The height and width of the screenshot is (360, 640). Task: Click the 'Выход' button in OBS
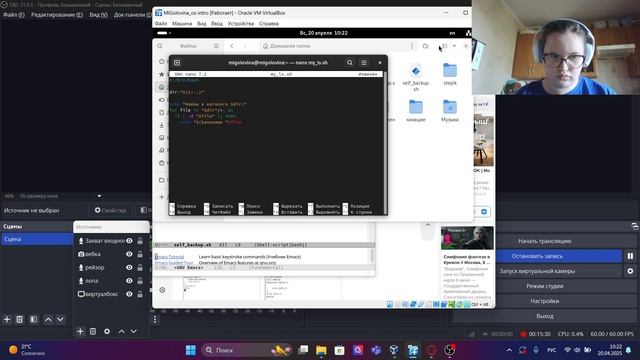tap(544, 316)
